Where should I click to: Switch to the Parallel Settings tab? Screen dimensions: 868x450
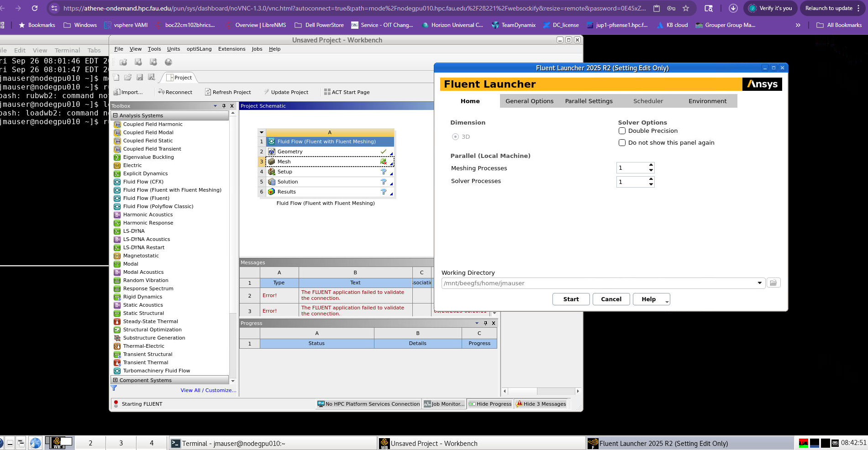589,101
